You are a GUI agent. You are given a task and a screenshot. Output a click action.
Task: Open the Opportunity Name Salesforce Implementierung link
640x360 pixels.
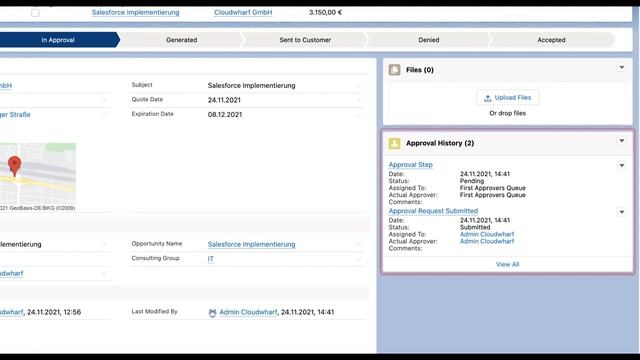pos(251,244)
